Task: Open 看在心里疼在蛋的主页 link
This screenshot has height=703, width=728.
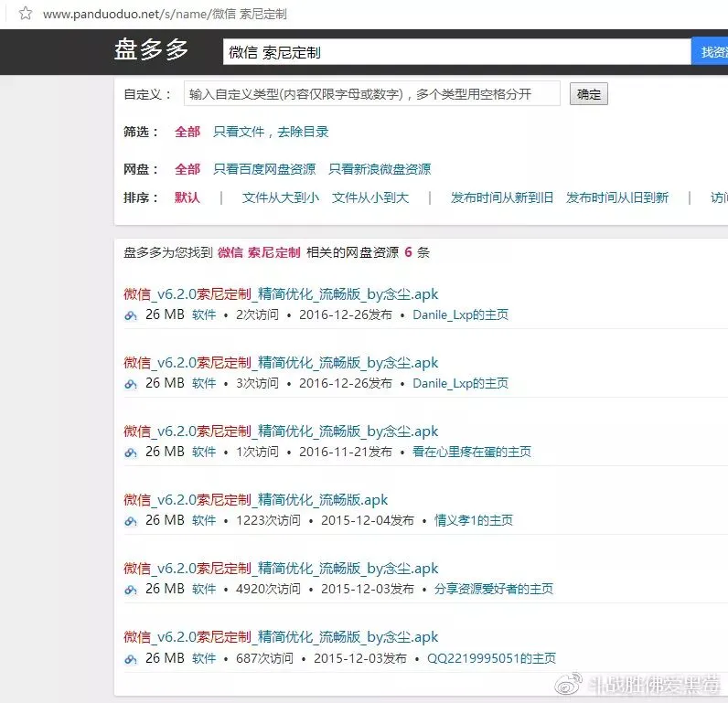Action: point(472,452)
